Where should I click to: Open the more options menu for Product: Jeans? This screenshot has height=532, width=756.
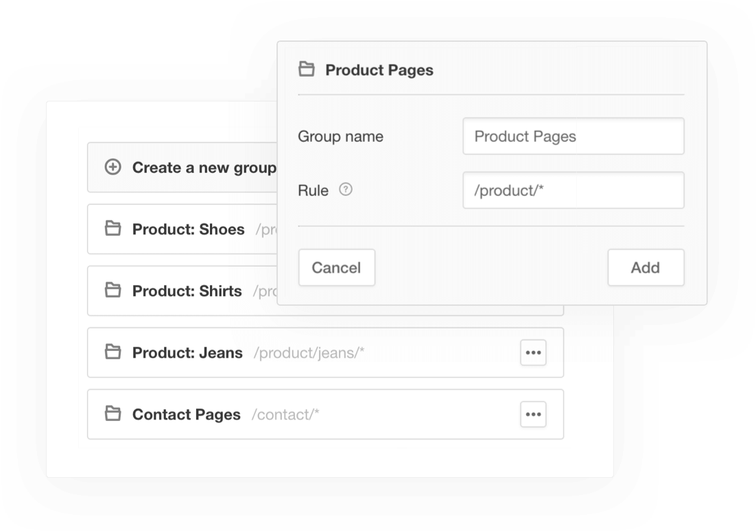[x=533, y=352]
